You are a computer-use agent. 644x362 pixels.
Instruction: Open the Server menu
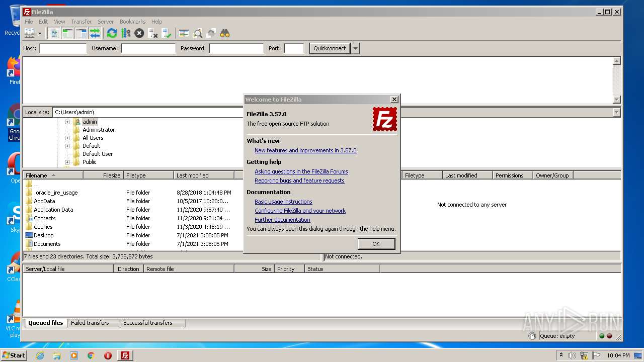click(106, 22)
